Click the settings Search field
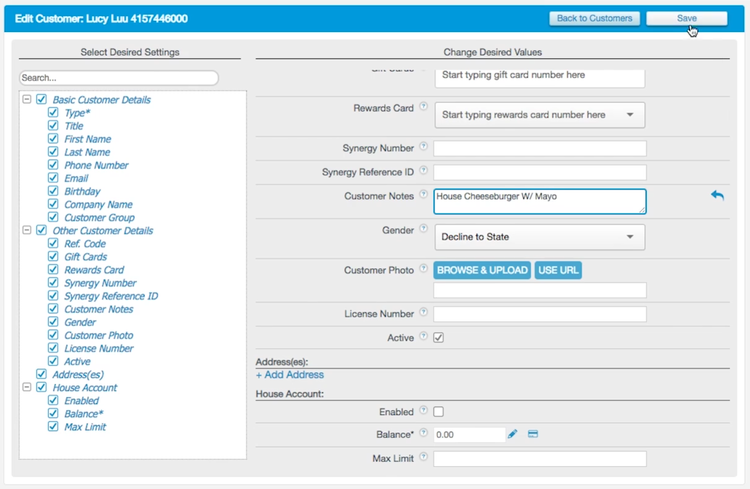This screenshot has height=489, width=750. pyautogui.click(x=118, y=77)
